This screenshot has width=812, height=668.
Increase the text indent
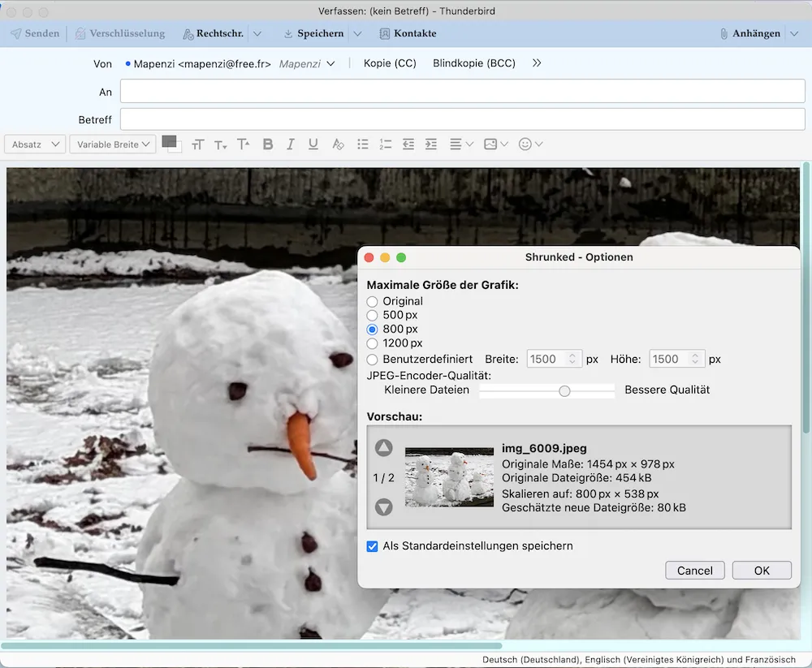point(431,144)
